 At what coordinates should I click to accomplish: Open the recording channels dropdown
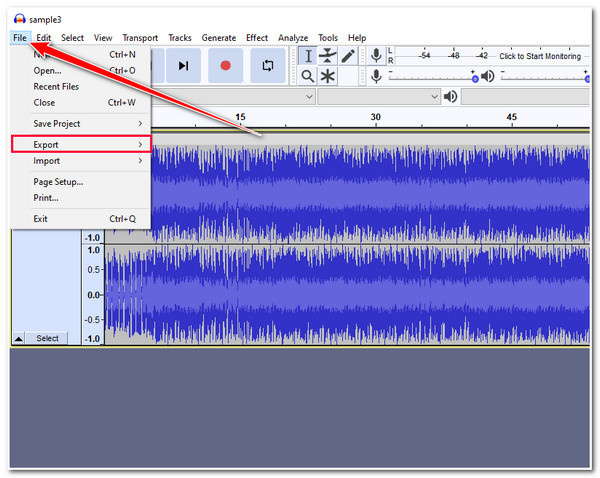coord(378,96)
